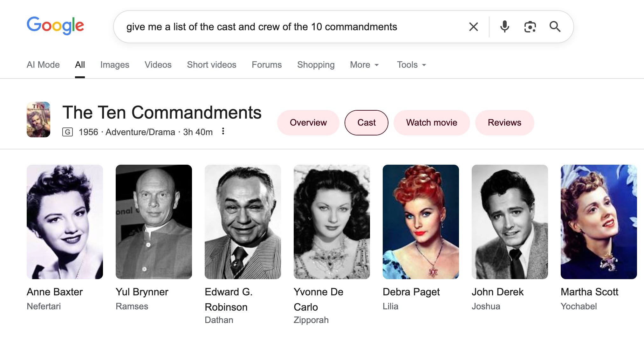Click the Joshua role text
644x337 pixels.
tap(486, 306)
